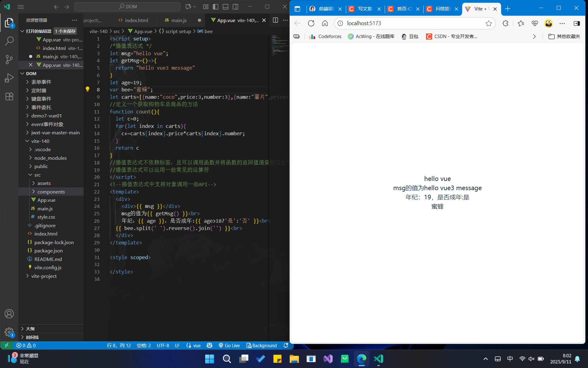Open the Explorer view in VS Code activity bar
This screenshot has height=368, width=588.
click(9, 23)
